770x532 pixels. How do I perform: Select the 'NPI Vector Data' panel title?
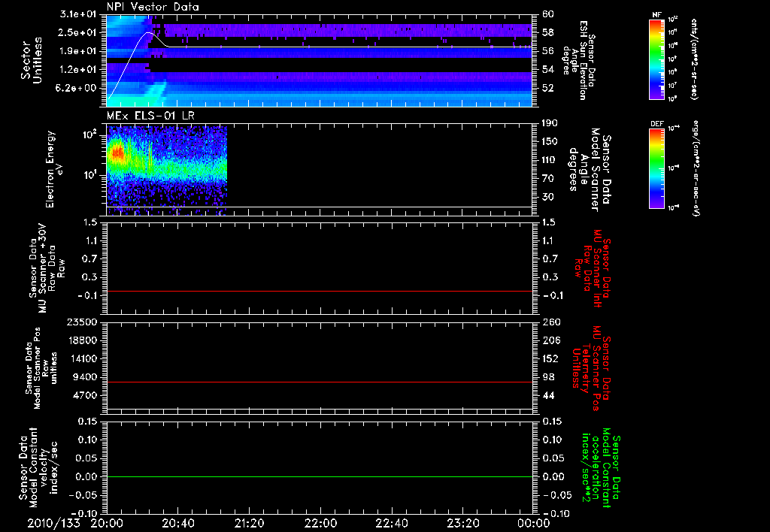tap(153, 7)
